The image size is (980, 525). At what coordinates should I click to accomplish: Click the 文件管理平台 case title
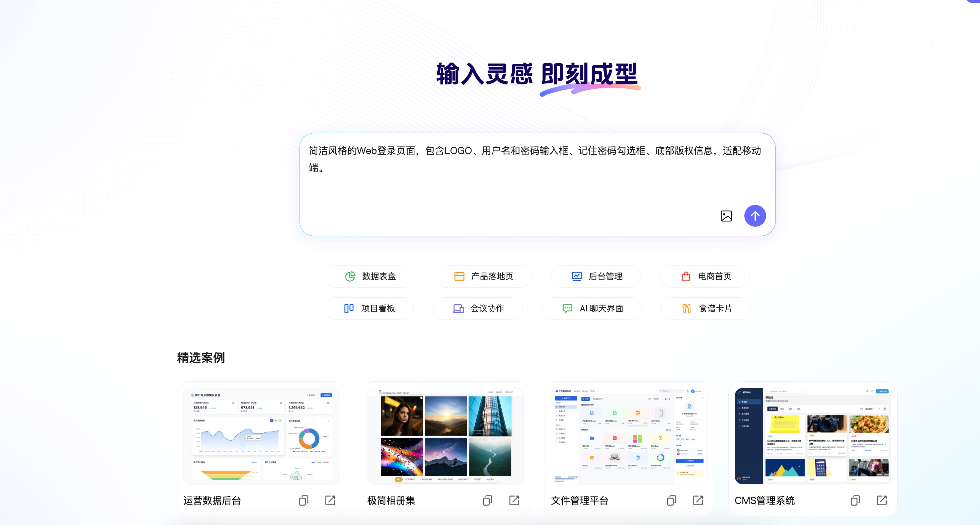click(x=580, y=501)
